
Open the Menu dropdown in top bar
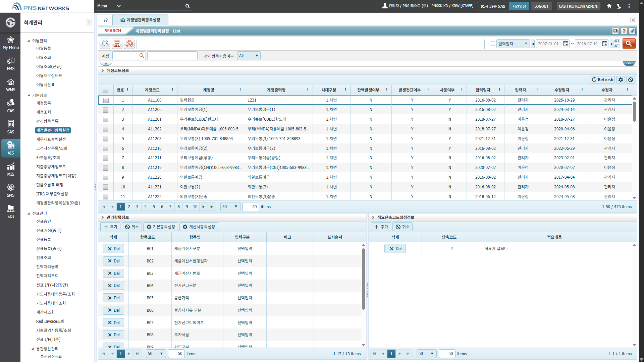pos(109,6)
